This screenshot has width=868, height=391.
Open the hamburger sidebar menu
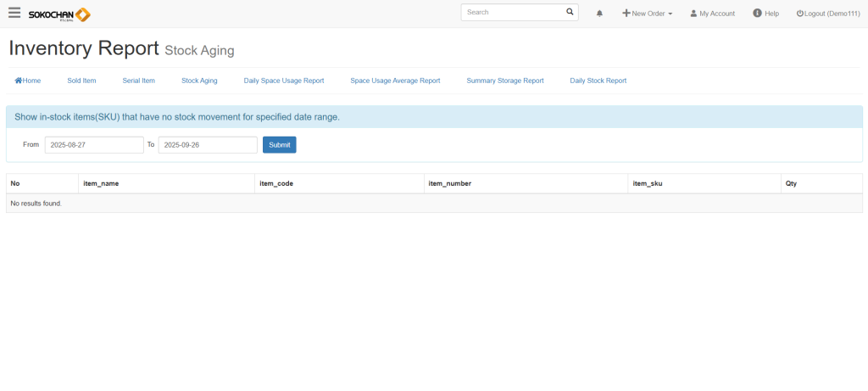(14, 14)
